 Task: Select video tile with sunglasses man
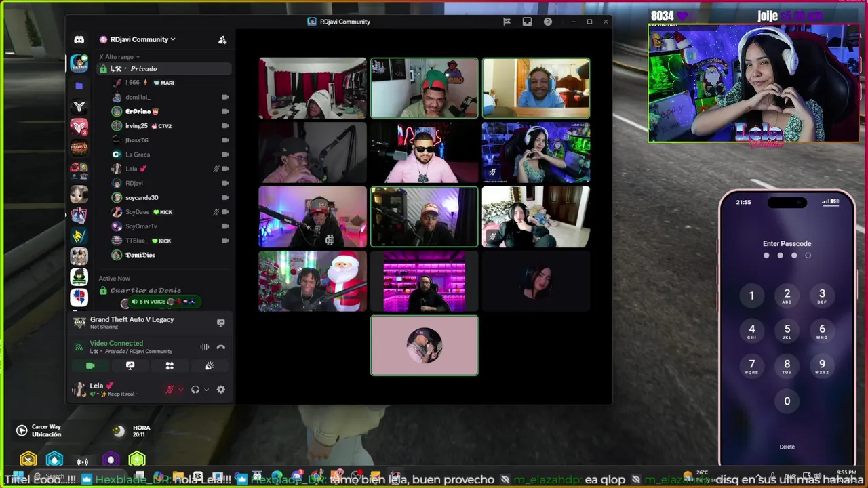pyautogui.click(x=425, y=152)
